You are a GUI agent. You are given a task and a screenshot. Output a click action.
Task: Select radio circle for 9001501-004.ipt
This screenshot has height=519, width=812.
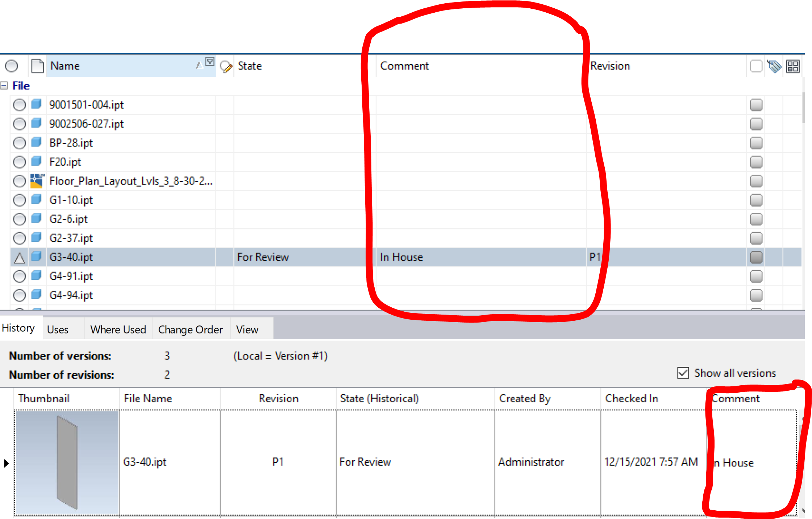click(19, 105)
